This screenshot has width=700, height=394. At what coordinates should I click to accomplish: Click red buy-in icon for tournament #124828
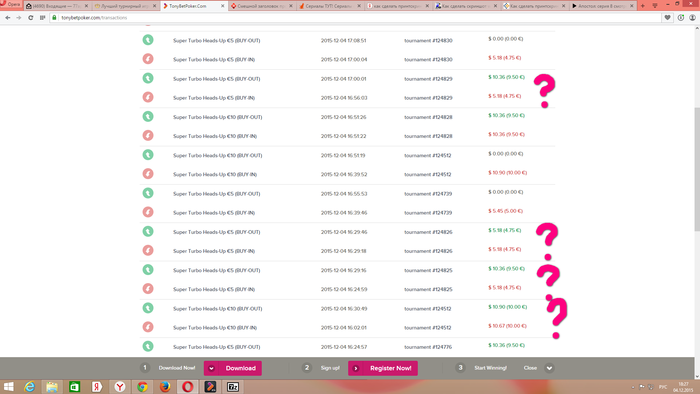click(148, 136)
